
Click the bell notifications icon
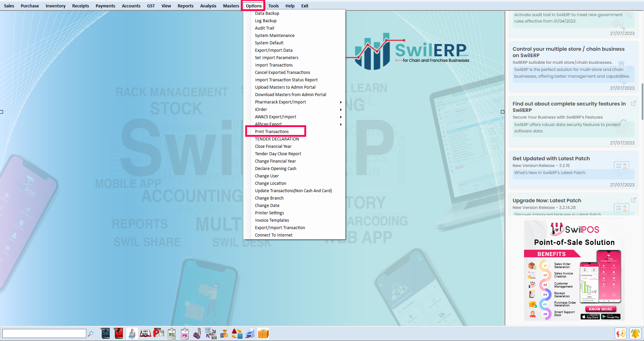[x=635, y=333]
